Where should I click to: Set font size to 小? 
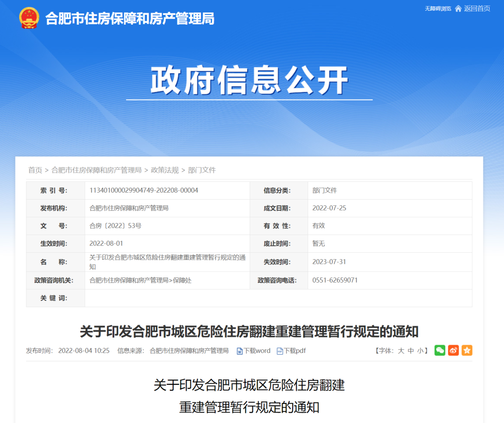coord(420,351)
